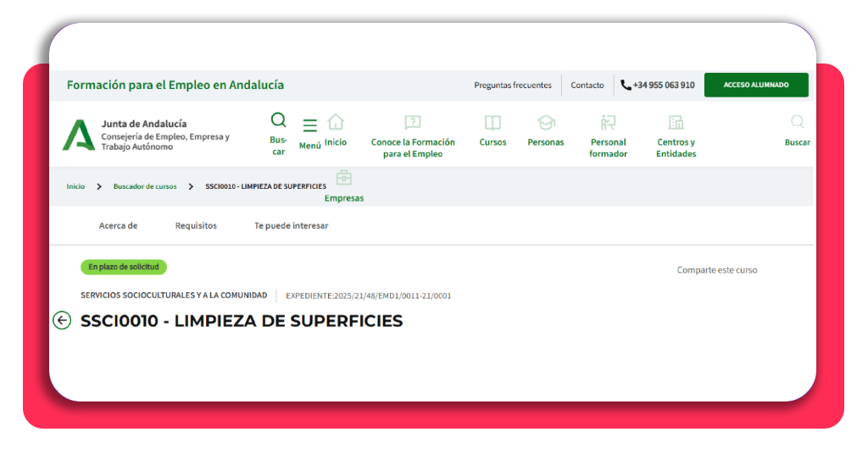Switch to the Acerca de tab
Image resolution: width=868 pixels, height=454 pixels.
(x=119, y=225)
